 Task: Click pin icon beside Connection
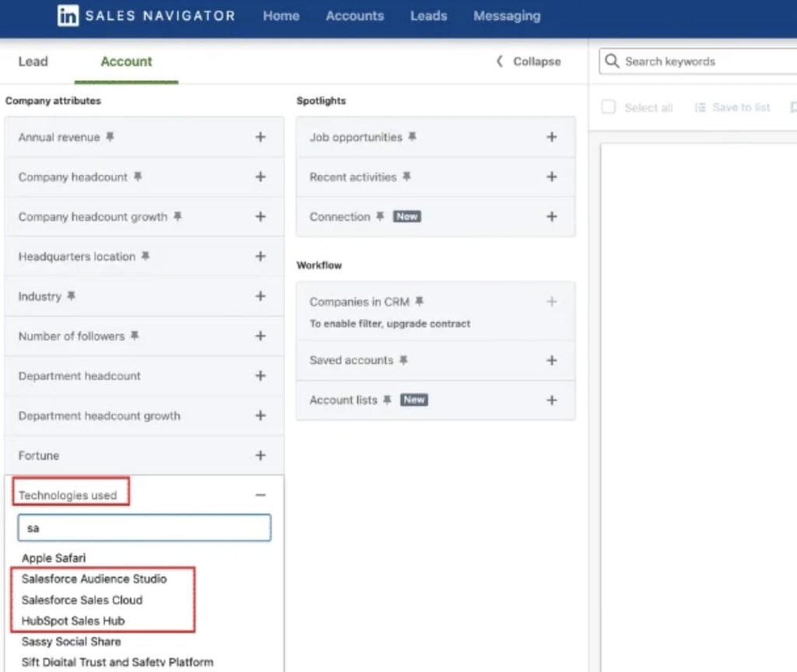pos(380,216)
